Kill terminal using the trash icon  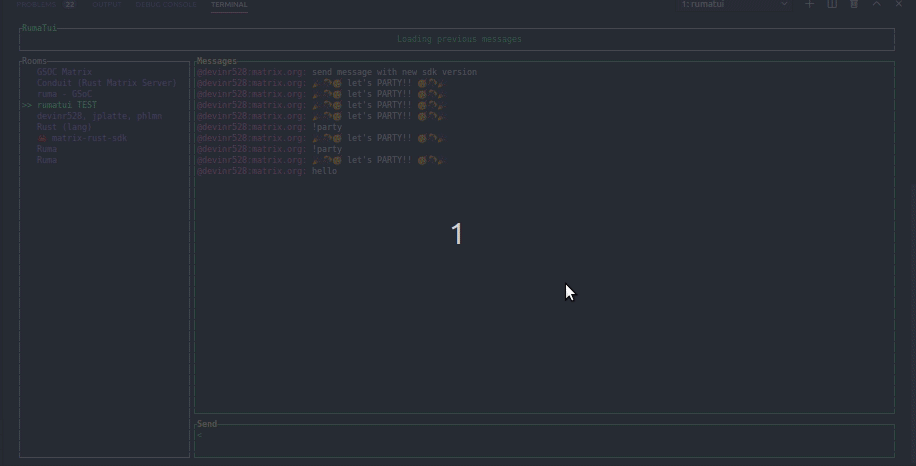[x=854, y=4]
